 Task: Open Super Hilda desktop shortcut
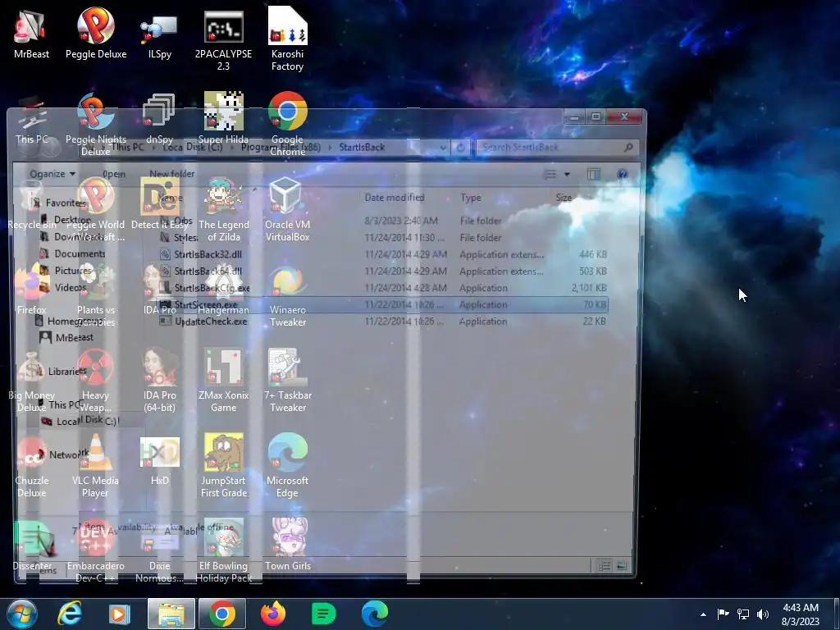223,118
